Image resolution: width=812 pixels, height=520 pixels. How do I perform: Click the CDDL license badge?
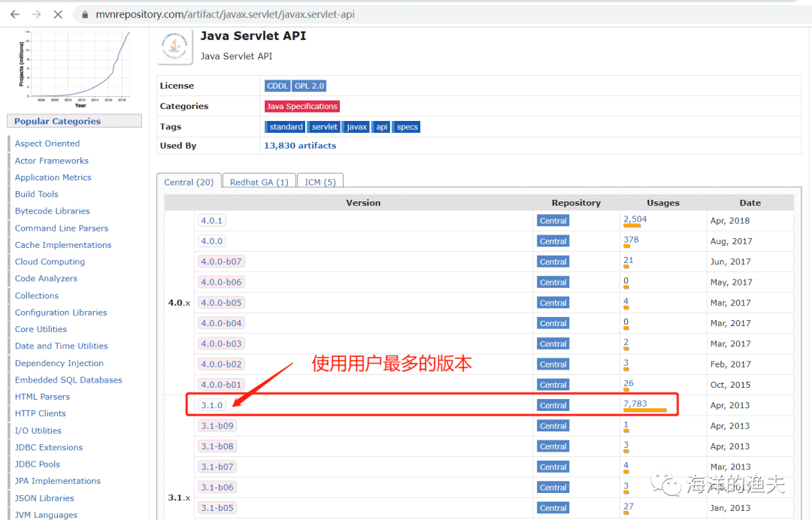point(277,85)
